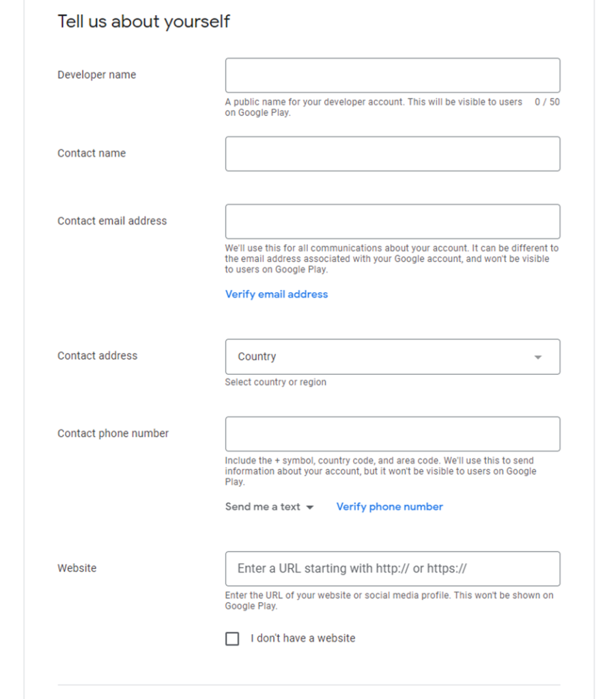Click the arrow beside Send me a text

[x=310, y=507]
